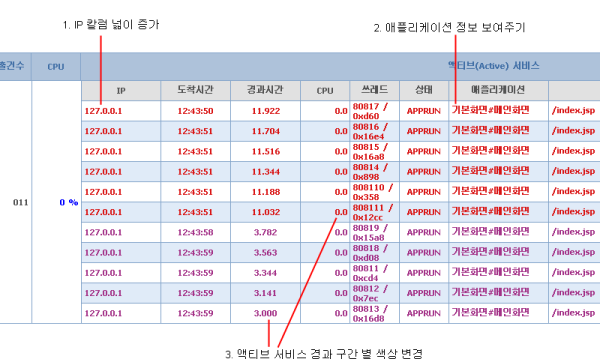The image size is (600, 362).
Task: Click the 액티브(Active) 서비스 header
Action: click(494, 66)
